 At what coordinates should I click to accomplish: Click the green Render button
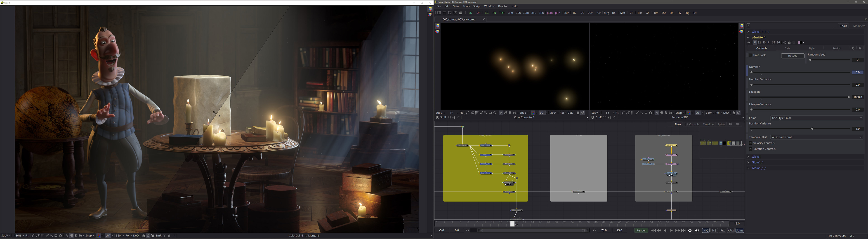click(x=641, y=231)
